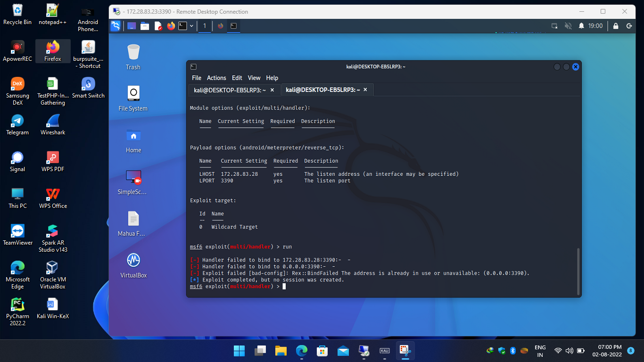The height and width of the screenshot is (362, 644).
Task: Launch Firefox from the Kali panel launcher
Action: click(x=171, y=26)
